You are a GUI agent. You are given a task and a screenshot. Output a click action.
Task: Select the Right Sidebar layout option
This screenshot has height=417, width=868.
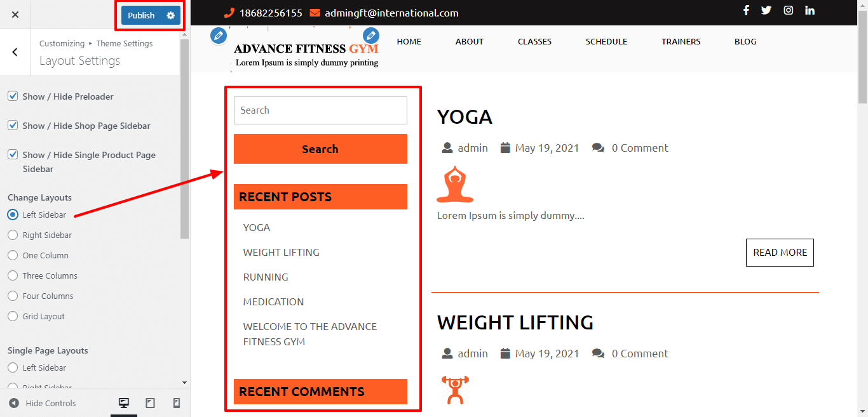[x=13, y=235]
